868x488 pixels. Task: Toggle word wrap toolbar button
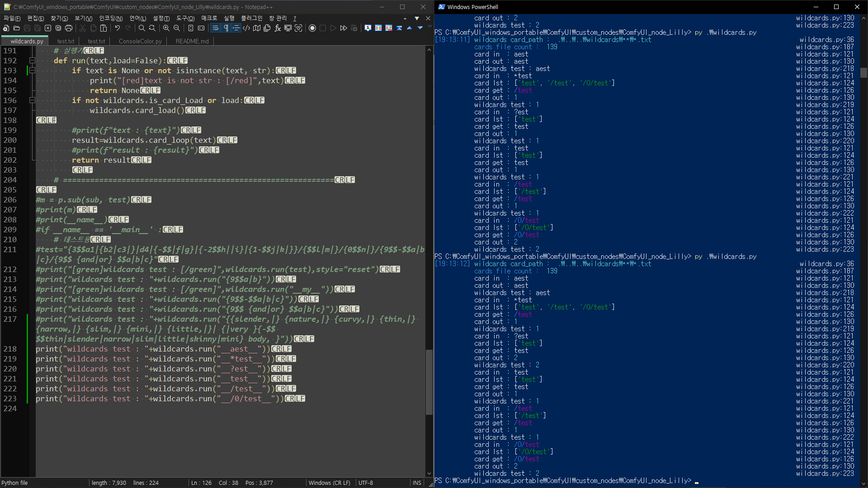pos(216,28)
